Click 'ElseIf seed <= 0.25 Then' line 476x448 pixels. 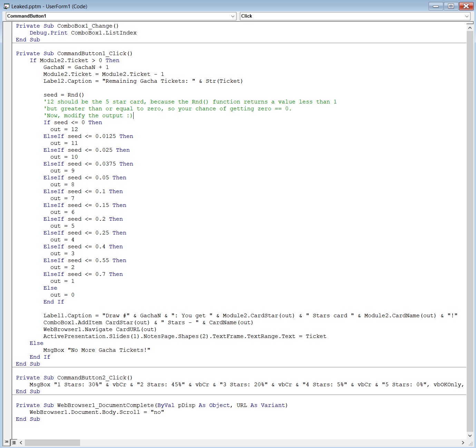[x=85, y=233]
